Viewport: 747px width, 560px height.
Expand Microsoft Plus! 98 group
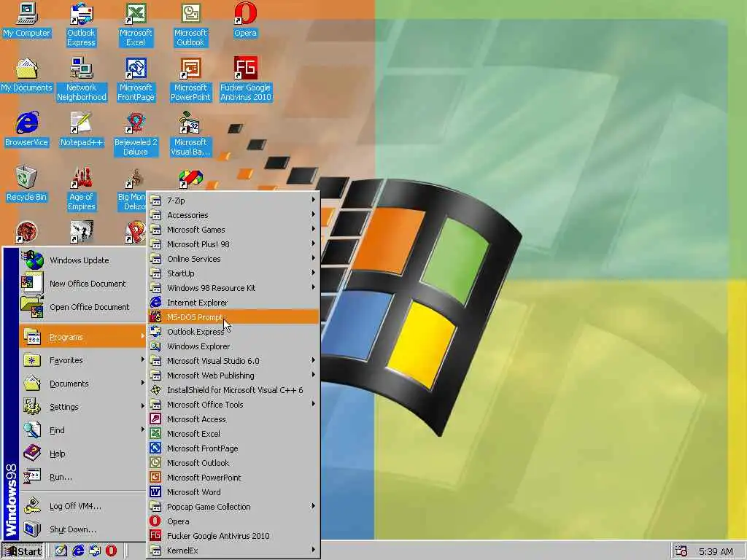click(x=233, y=244)
